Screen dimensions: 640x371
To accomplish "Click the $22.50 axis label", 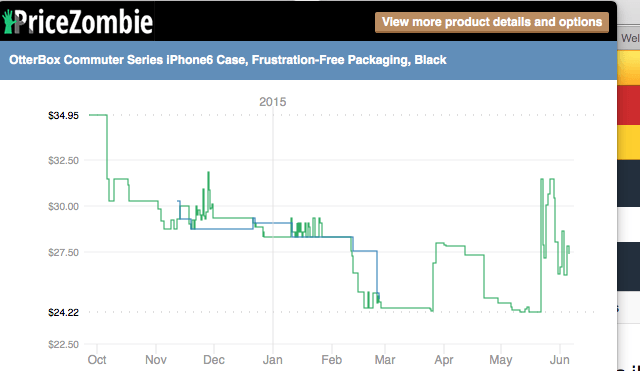I will pyautogui.click(x=63, y=344).
